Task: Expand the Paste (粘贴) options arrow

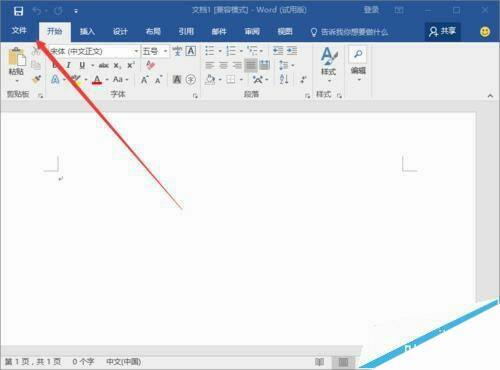Action: [17, 81]
